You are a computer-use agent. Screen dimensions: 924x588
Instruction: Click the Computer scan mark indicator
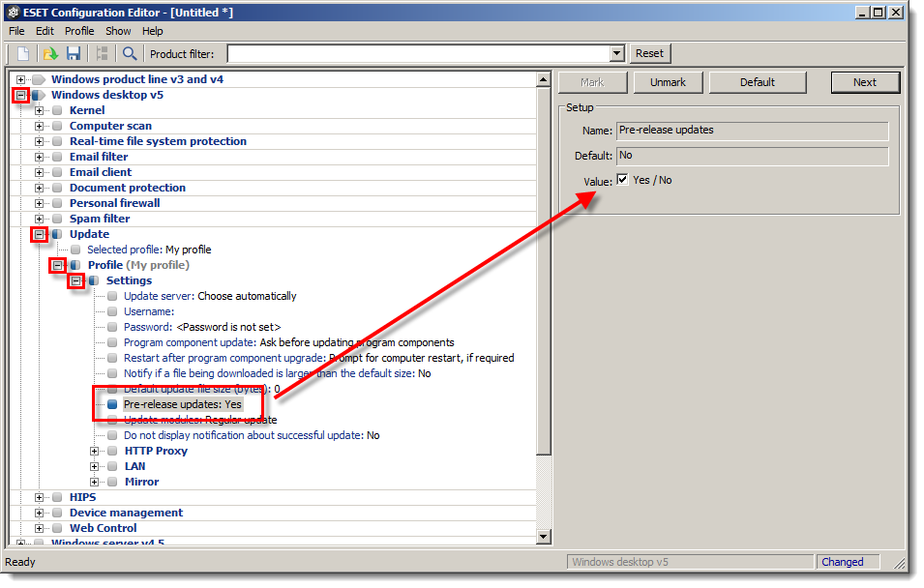point(57,126)
